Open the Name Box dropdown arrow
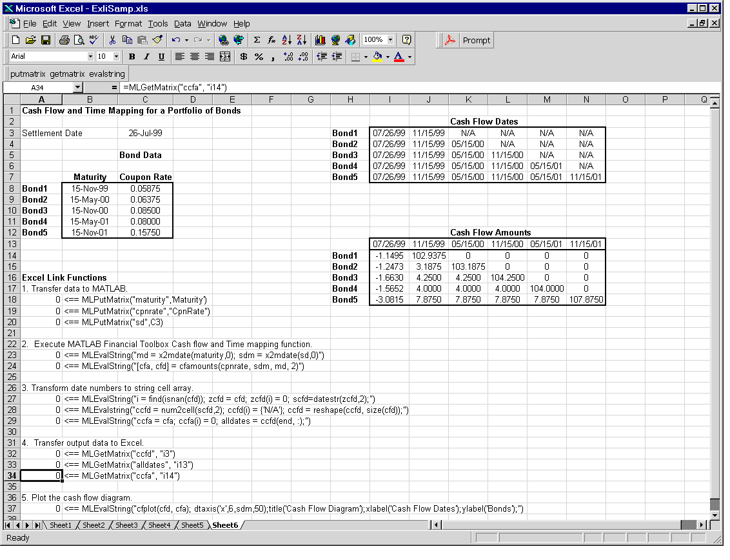This screenshot has width=730, height=560. [x=77, y=87]
